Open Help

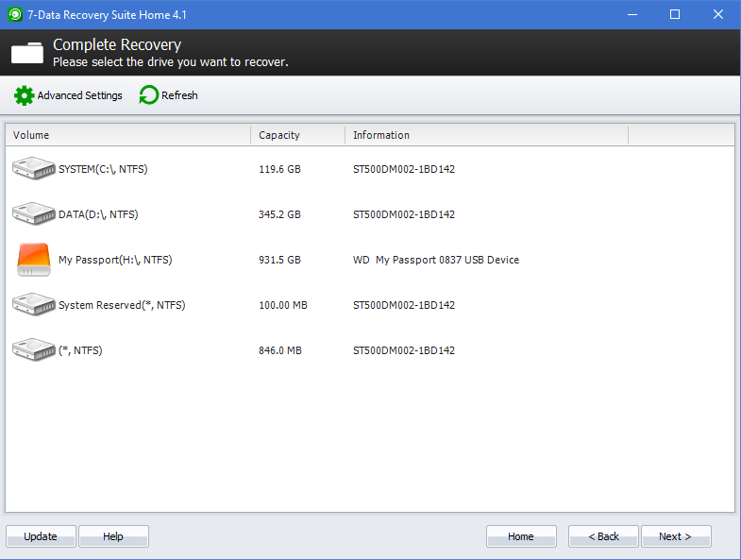tap(113, 536)
